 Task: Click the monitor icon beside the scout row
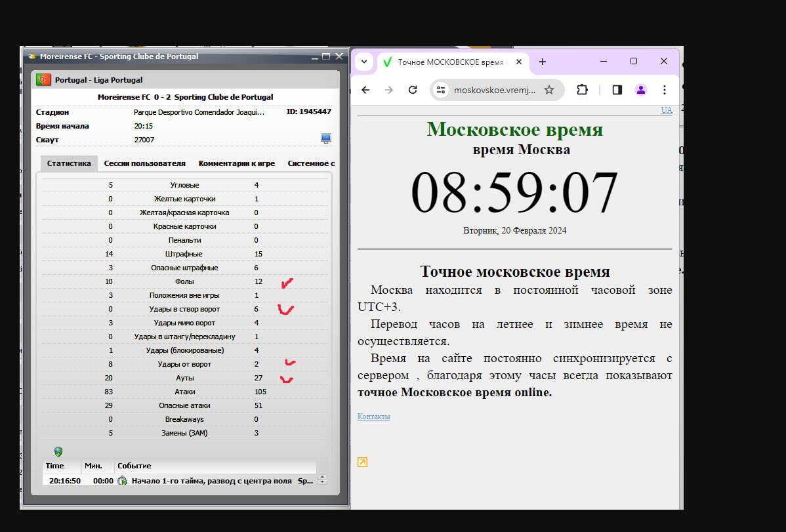[x=325, y=138]
